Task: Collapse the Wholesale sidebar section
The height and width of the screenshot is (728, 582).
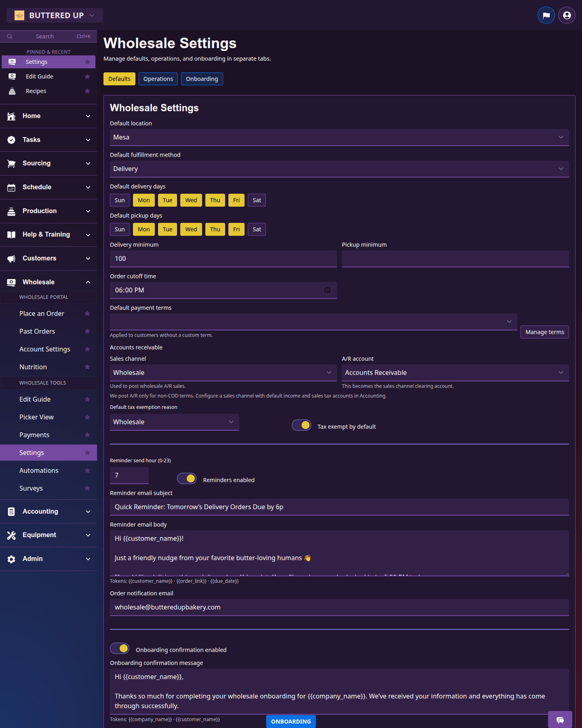Action: point(48,282)
